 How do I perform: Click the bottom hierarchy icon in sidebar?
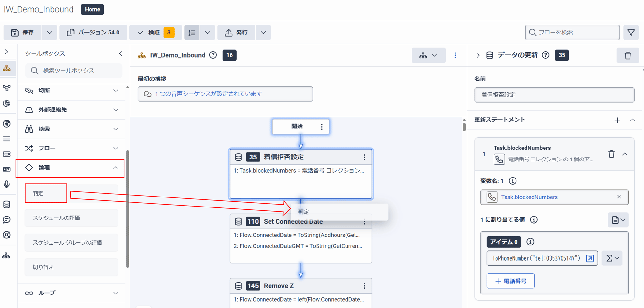[x=7, y=256]
